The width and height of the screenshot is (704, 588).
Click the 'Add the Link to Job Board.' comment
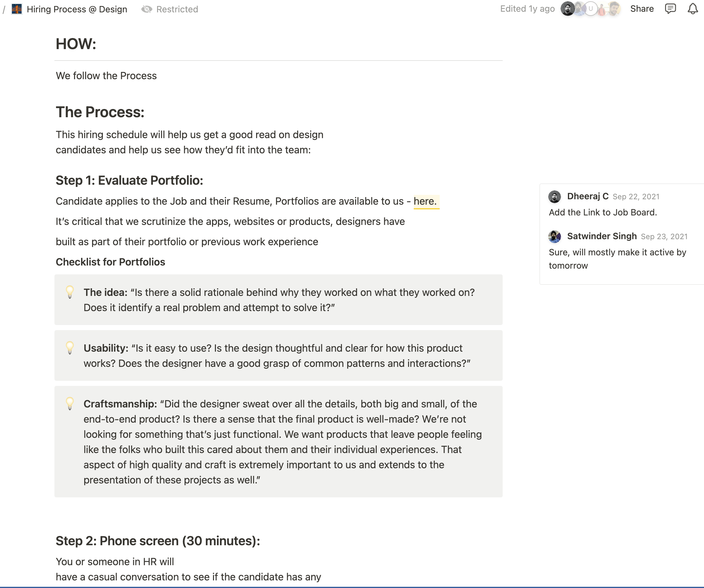[x=603, y=212]
